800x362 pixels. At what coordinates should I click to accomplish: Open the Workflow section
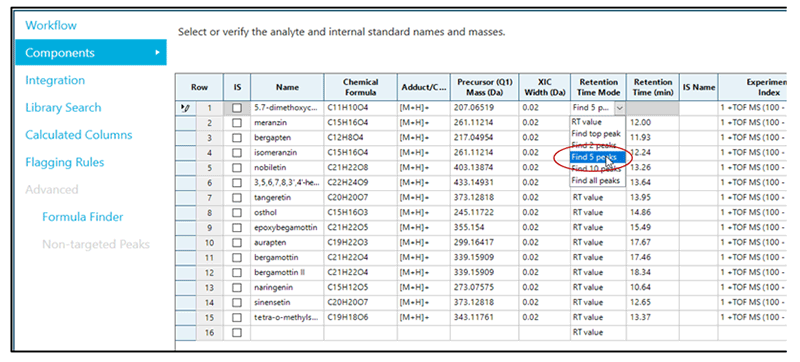click(51, 25)
